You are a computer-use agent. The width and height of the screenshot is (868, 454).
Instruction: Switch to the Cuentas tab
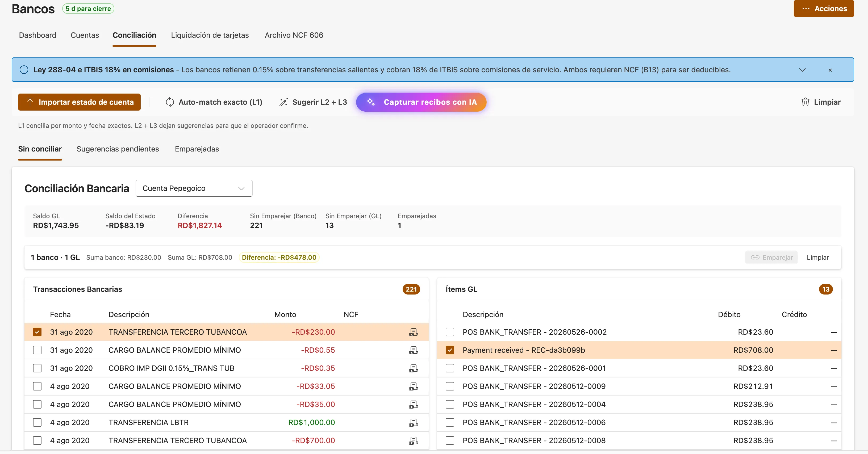point(85,35)
